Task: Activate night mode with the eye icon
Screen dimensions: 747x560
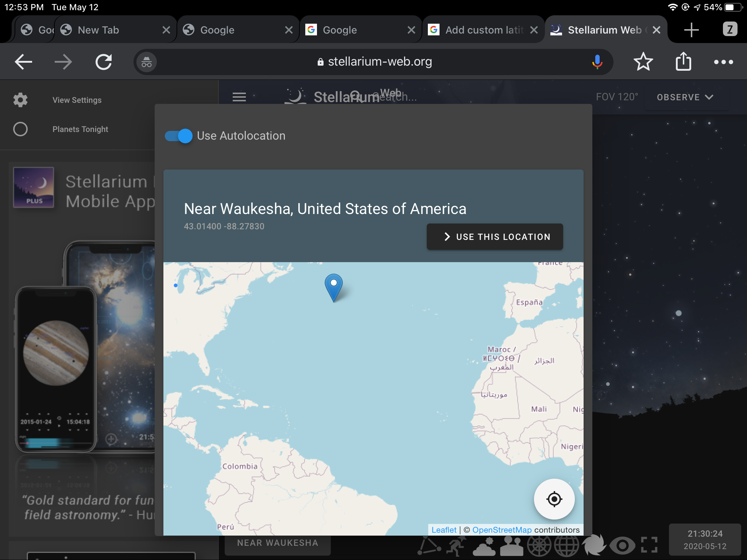Action: click(623, 545)
